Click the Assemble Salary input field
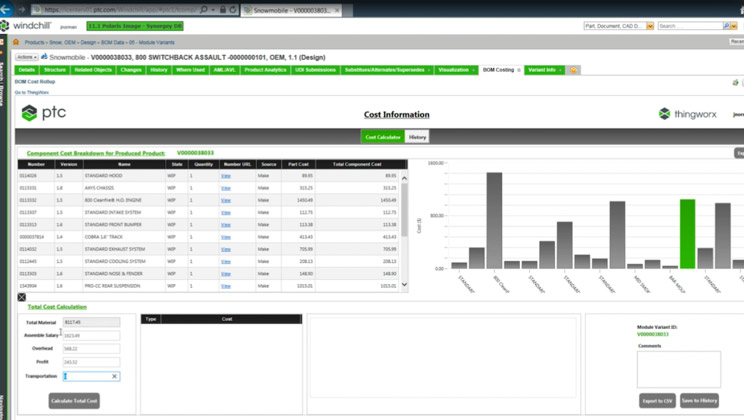The height and width of the screenshot is (420, 744). [x=91, y=336]
